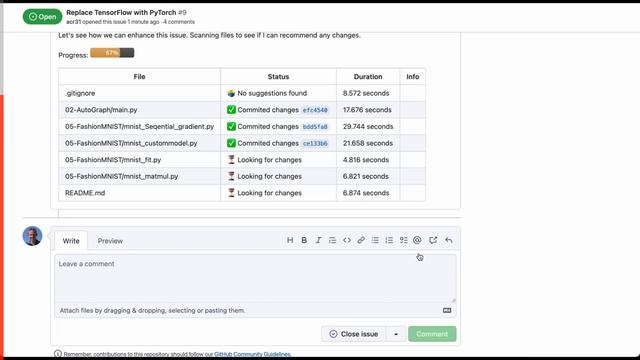Click the no-suggestions icon in .gitignore row
640x360 pixels.
coord(231,93)
